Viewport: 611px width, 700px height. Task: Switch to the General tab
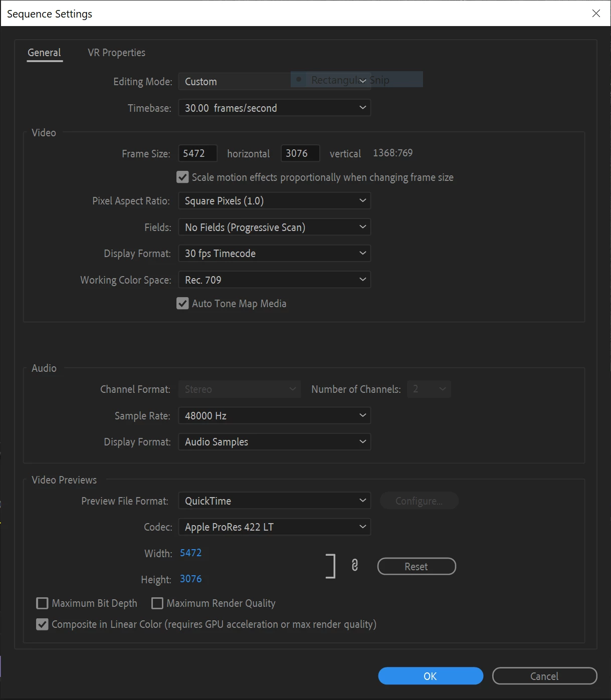click(x=44, y=53)
